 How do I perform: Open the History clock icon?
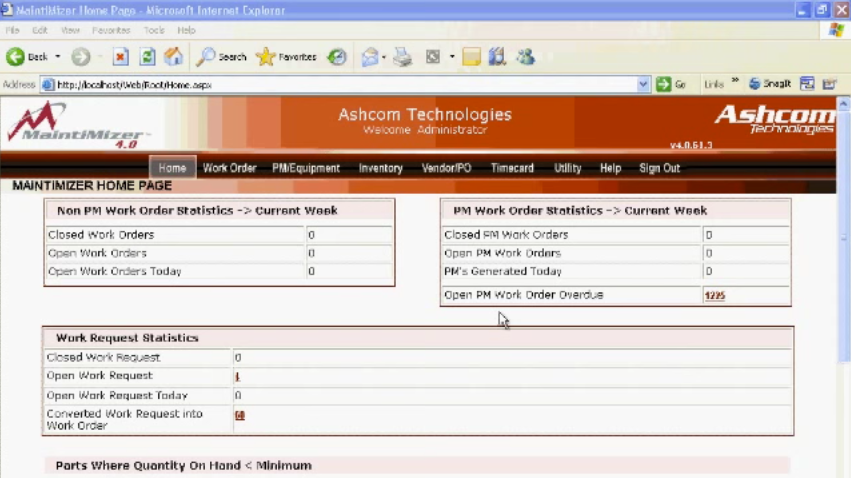tap(337, 56)
